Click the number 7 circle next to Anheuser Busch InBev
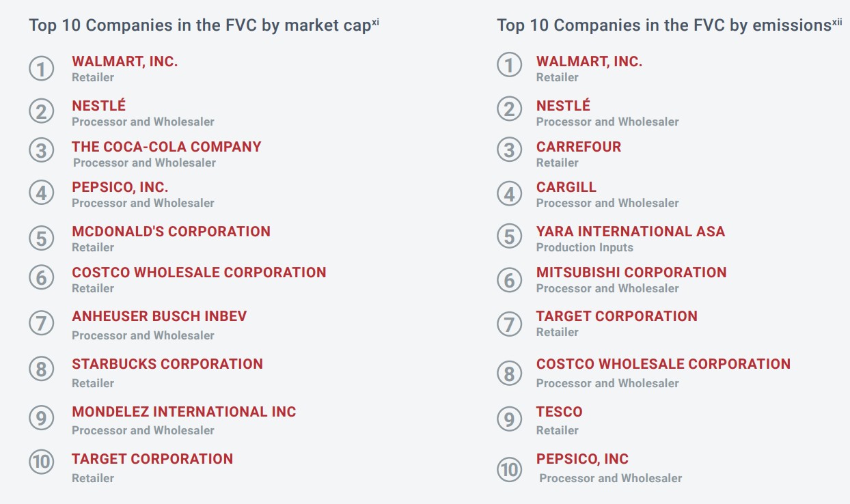The height and width of the screenshot is (504, 850). tap(41, 323)
